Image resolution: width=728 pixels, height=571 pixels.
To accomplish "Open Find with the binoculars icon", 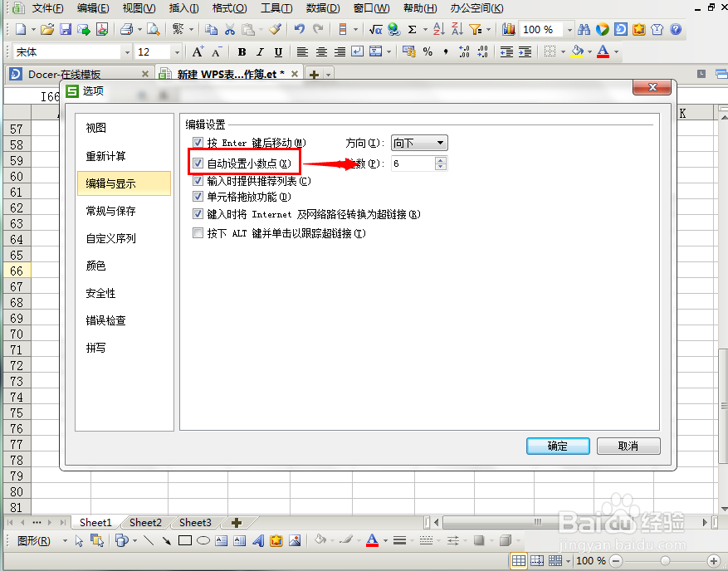I will point(584,29).
